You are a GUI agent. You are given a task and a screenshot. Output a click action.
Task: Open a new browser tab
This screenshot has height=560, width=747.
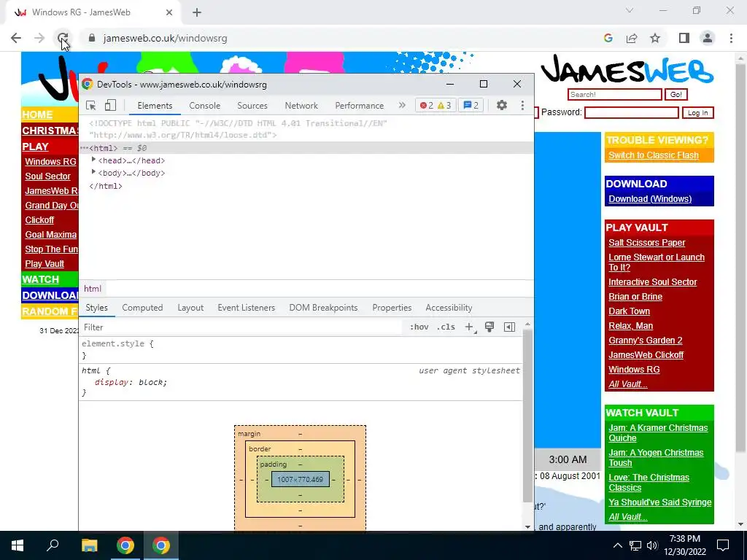[x=197, y=12]
